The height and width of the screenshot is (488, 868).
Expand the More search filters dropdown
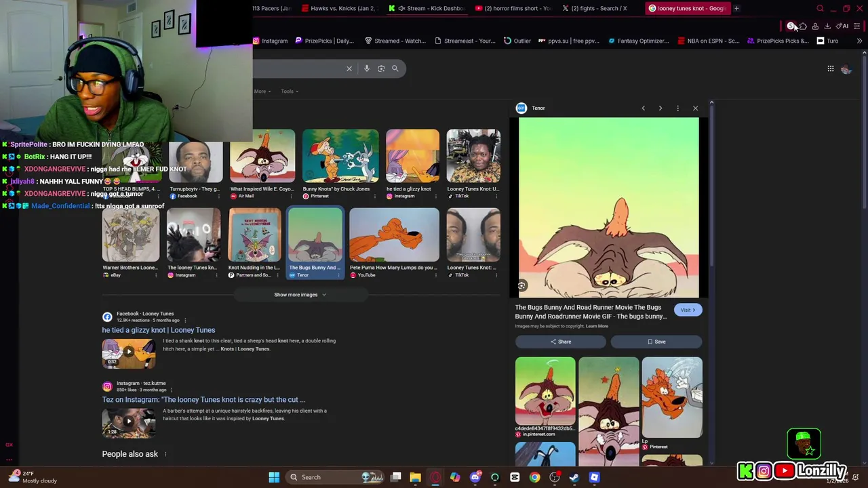tap(262, 91)
